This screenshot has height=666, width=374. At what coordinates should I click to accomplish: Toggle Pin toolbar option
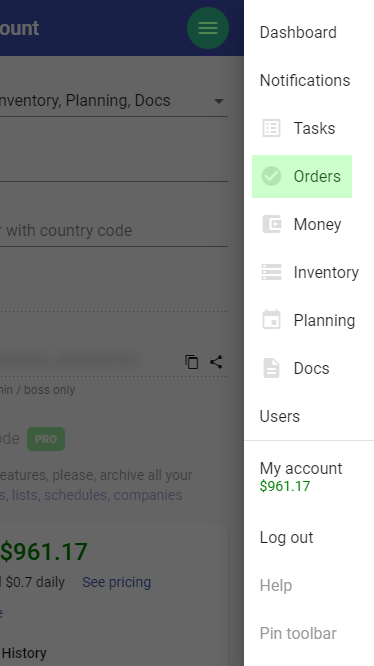pos(298,633)
